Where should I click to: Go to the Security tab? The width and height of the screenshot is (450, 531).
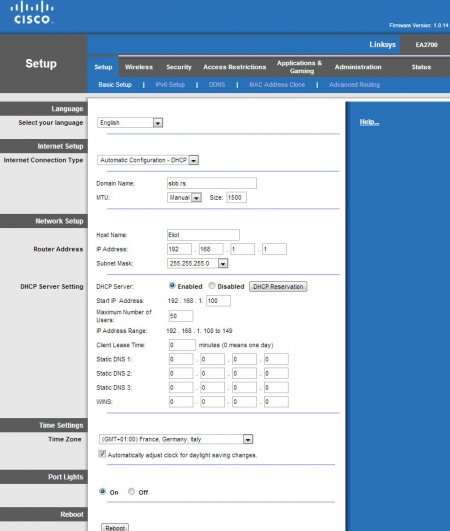coord(179,67)
